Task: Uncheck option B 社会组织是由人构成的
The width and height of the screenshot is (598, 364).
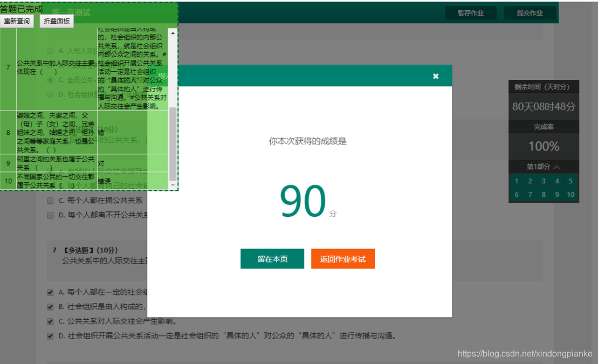Action: click(50, 307)
